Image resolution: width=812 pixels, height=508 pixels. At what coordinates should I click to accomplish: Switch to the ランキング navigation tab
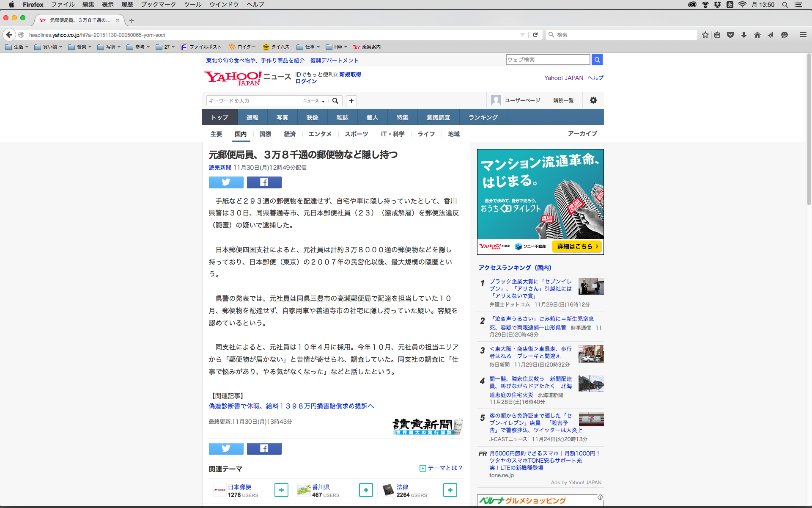[483, 117]
